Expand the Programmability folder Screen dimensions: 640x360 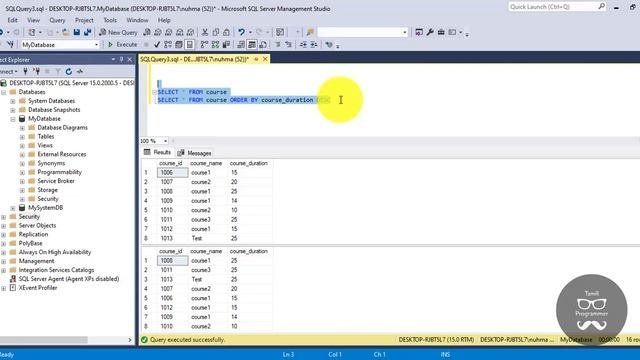coord(22,172)
